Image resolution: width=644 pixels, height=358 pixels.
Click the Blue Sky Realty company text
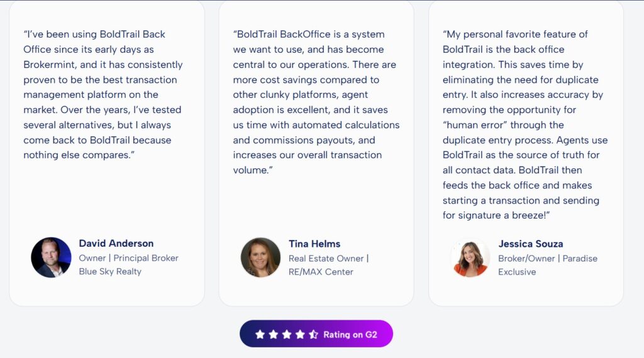[x=110, y=271]
